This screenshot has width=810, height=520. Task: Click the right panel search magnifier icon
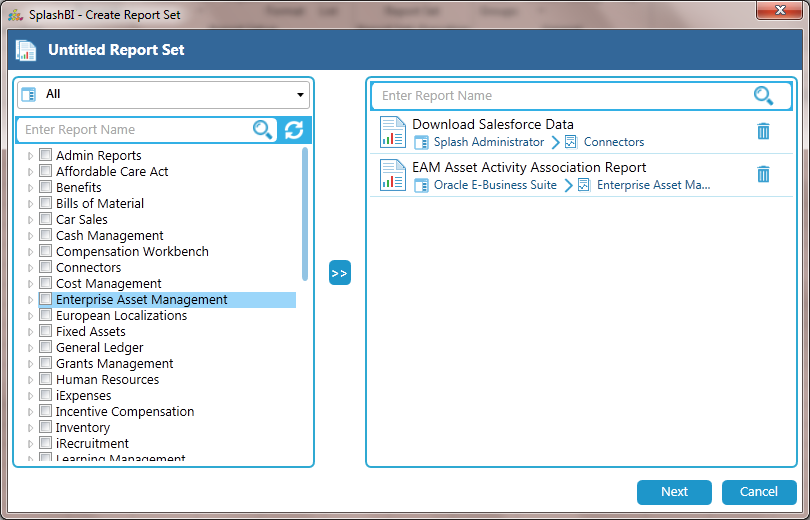click(763, 96)
